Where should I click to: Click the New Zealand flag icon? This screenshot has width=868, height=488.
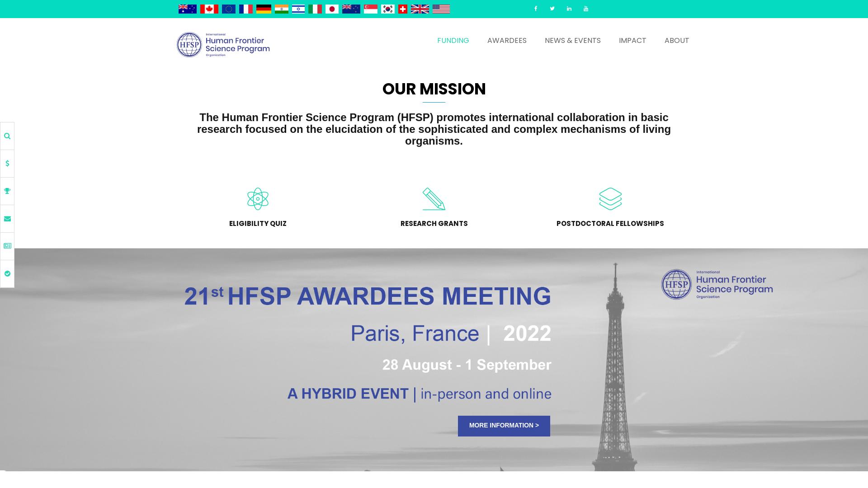pos(351,9)
